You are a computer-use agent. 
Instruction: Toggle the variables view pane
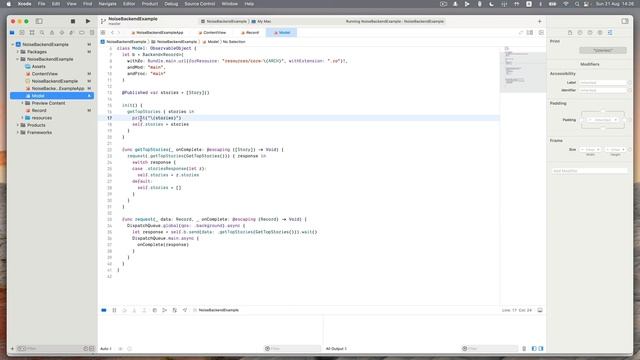[534, 349]
